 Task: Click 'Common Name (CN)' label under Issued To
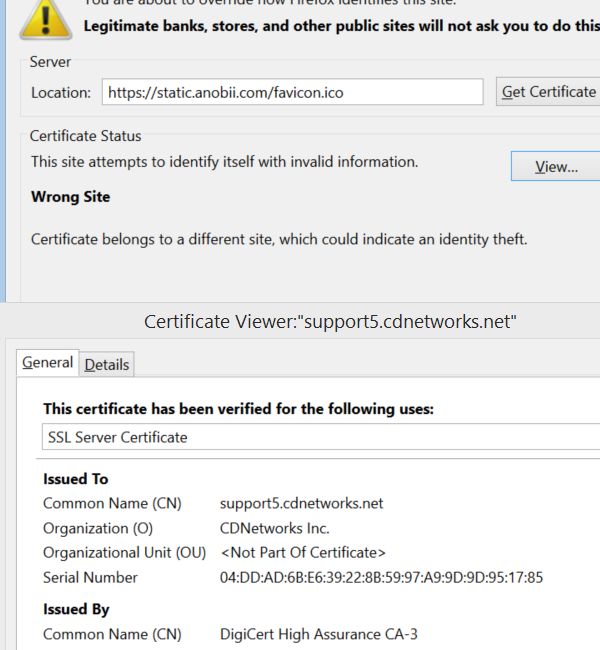click(112, 503)
